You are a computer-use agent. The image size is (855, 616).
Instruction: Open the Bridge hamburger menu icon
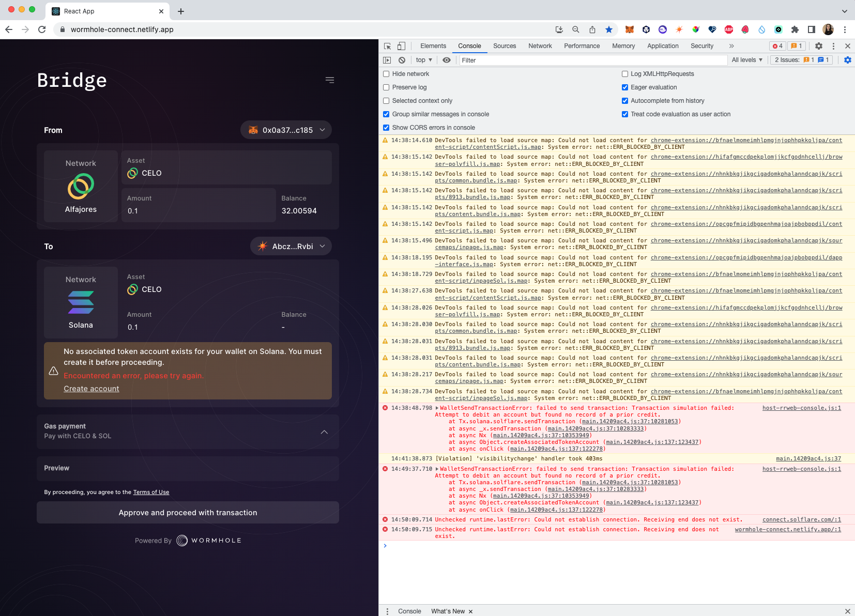point(330,80)
